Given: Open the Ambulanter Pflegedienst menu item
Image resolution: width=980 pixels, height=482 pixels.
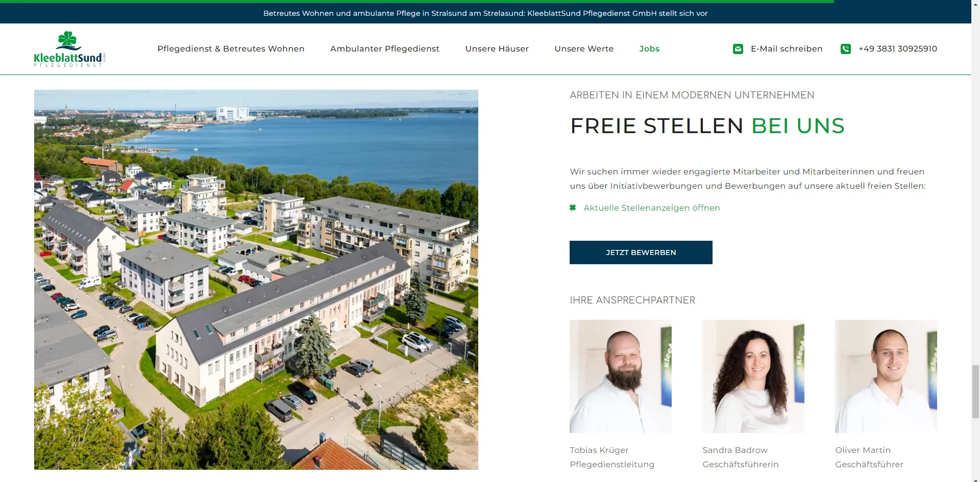Looking at the screenshot, I should [x=384, y=48].
